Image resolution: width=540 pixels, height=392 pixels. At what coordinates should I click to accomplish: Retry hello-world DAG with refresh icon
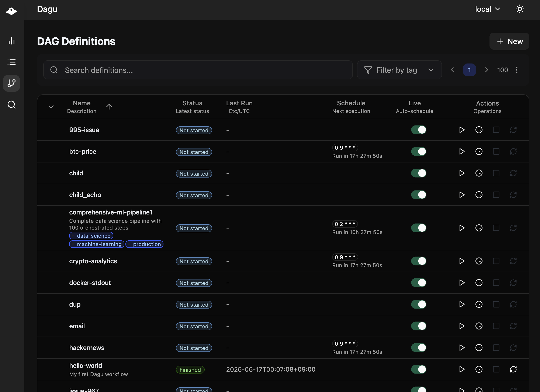[513, 369]
